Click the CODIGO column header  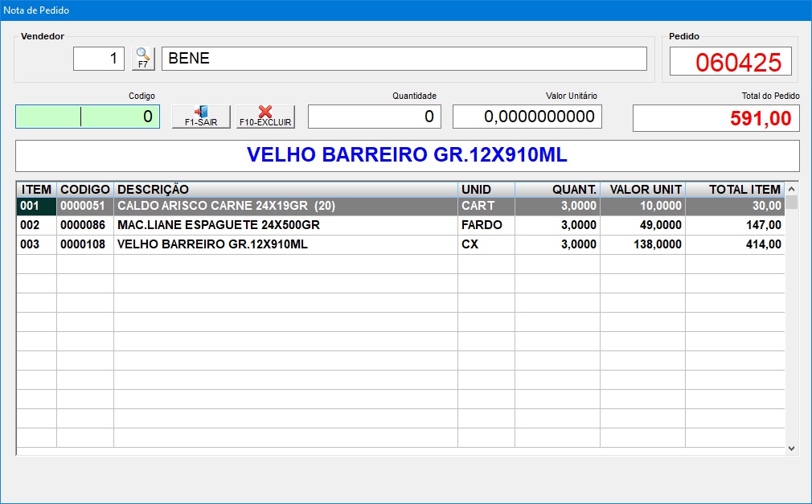(x=85, y=190)
